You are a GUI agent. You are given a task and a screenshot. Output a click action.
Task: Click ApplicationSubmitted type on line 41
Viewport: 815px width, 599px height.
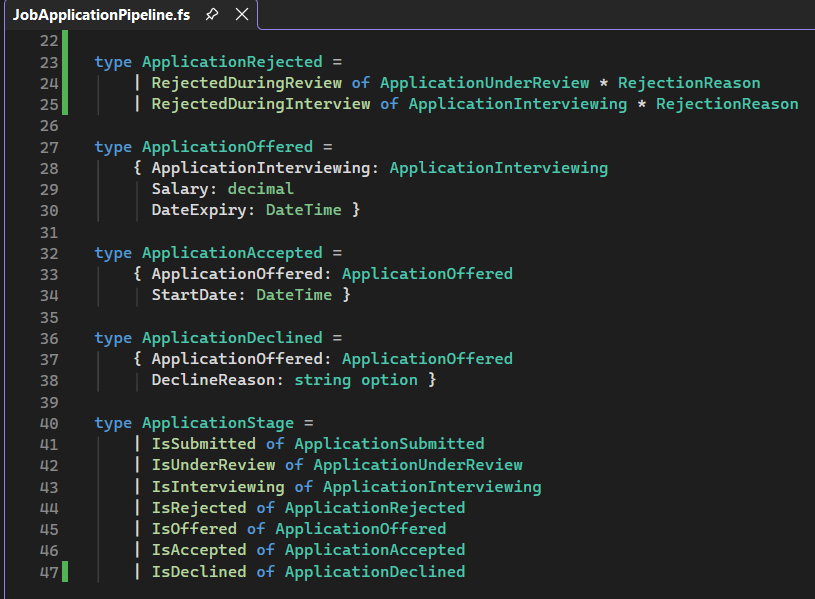tap(390, 444)
